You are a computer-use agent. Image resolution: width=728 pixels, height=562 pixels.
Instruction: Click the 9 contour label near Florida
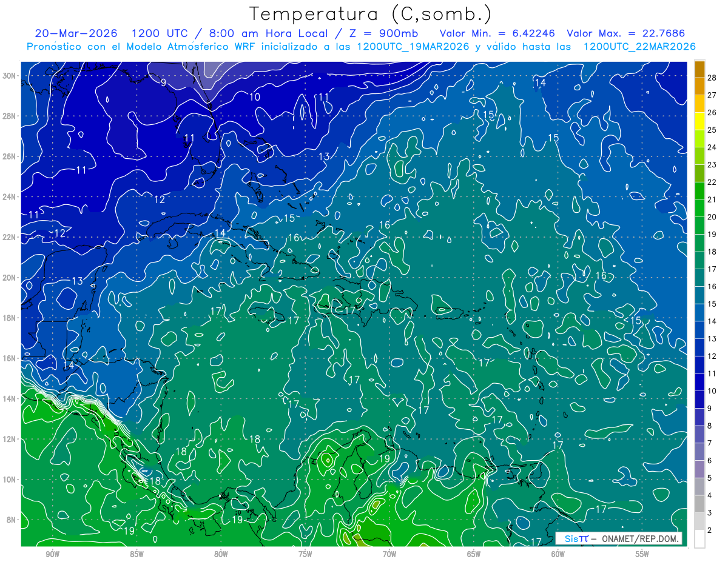(x=164, y=82)
